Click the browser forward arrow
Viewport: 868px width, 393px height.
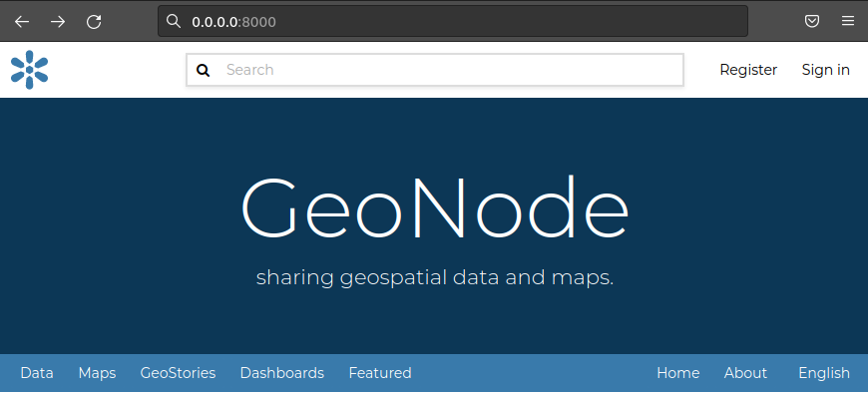point(58,22)
